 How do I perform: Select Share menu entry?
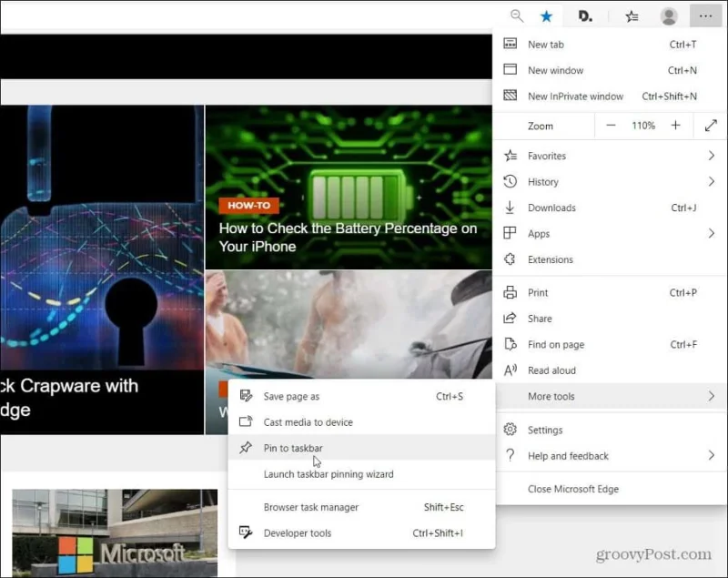click(609, 319)
